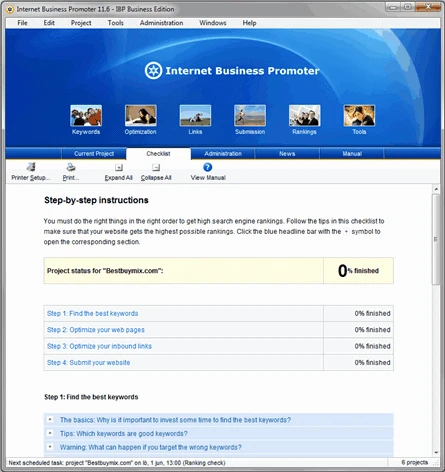Open the Project menu
This screenshot has width=445, height=472.
81,23
